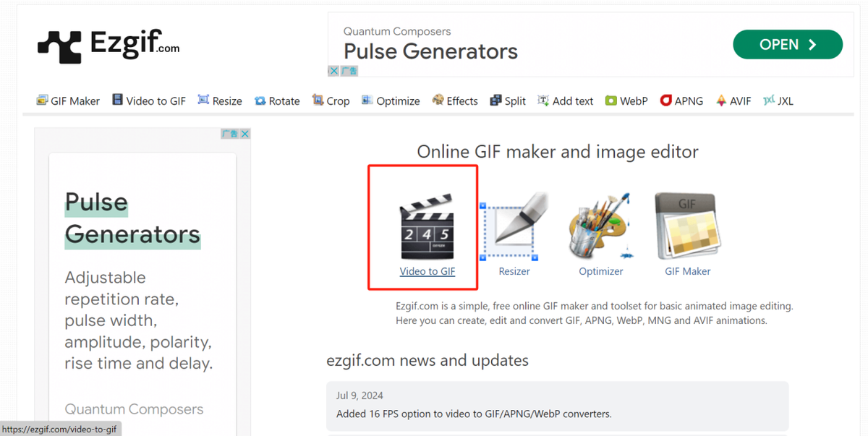
Task: Click the JXL menu icon
Action: click(x=769, y=100)
